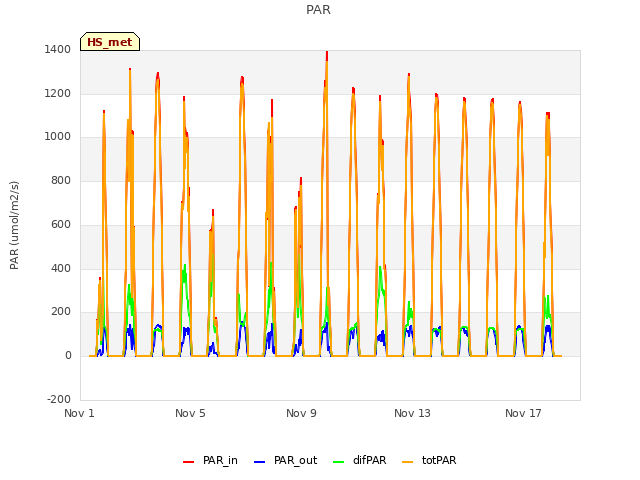The height and width of the screenshot is (480, 640).
Task: Click the 1400 y-axis tick label
Action: tap(58, 49)
